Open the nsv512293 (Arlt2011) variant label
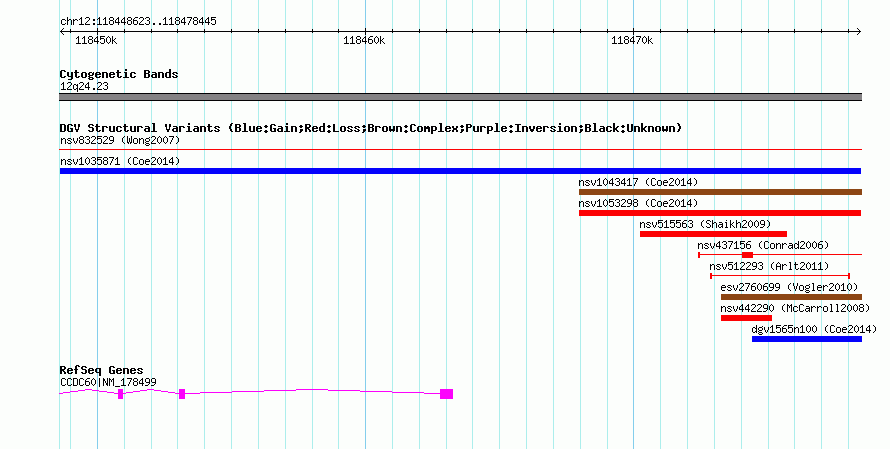The height and width of the screenshot is (449, 890). click(769, 266)
